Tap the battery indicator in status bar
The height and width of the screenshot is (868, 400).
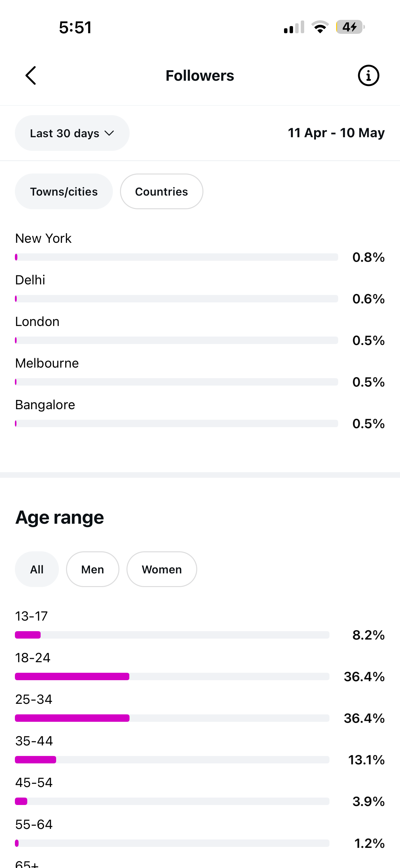350,27
